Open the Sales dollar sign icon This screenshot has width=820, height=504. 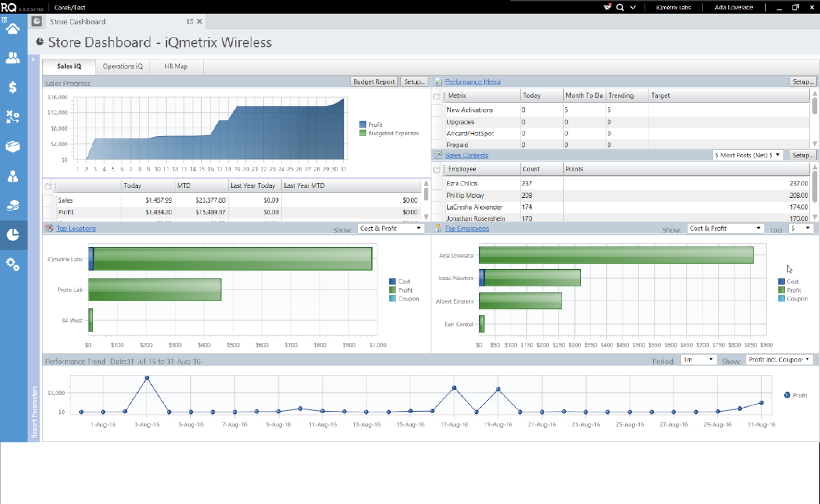[x=13, y=87]
